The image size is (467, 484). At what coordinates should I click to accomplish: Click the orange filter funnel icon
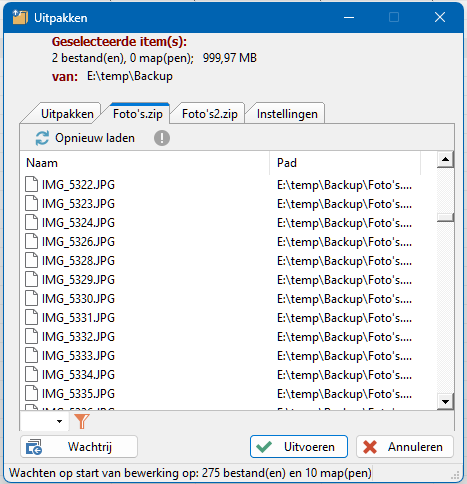tap(82, 421)
